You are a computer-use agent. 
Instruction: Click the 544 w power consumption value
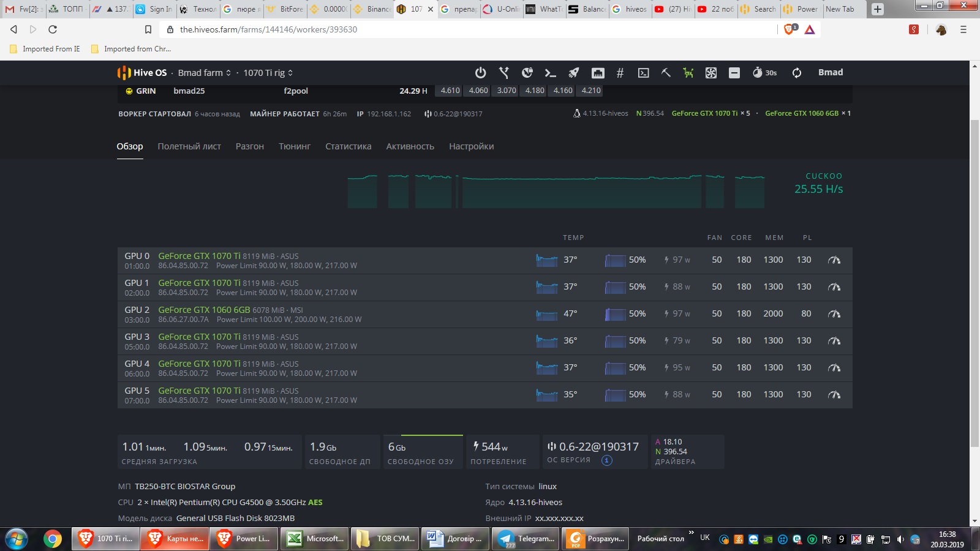(494, 447)
